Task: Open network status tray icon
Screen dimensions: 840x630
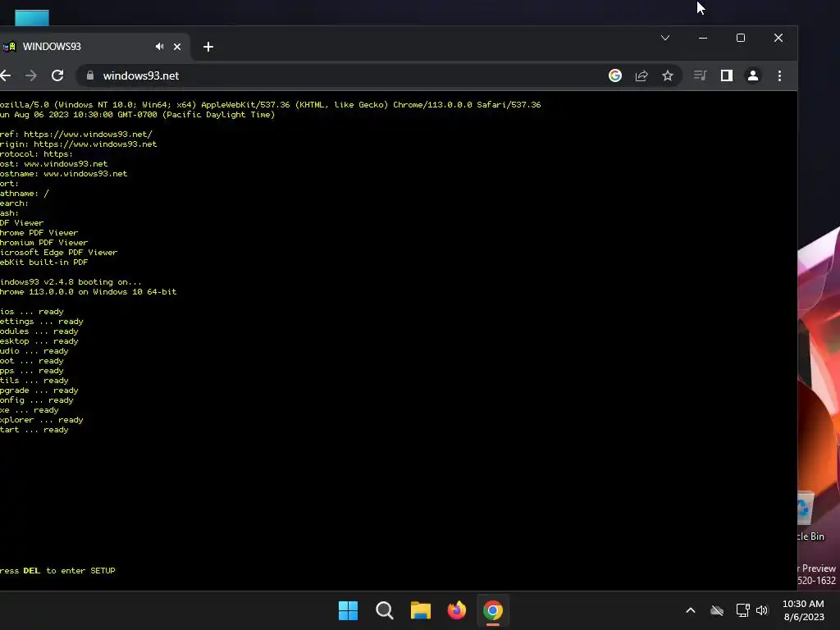Action: (742, 610)
